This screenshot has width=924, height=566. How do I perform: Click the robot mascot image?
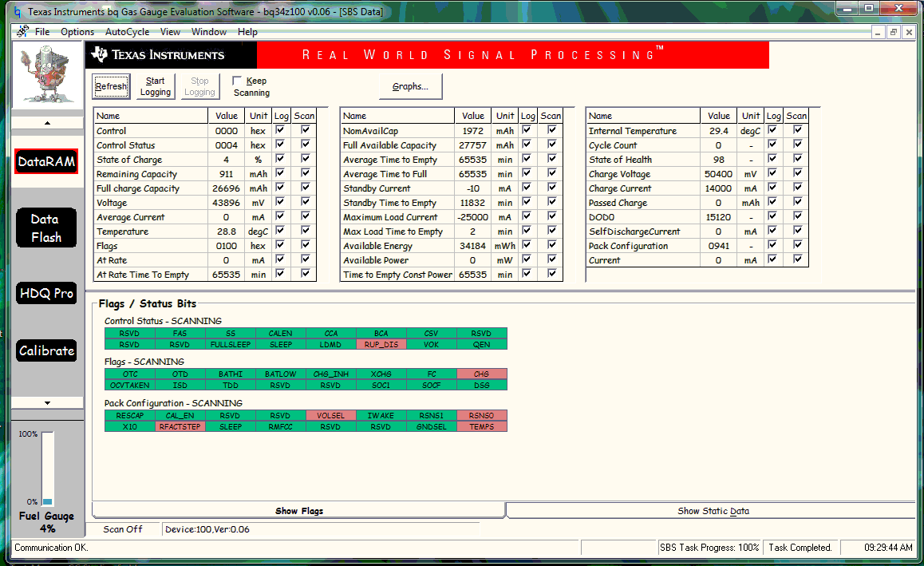[x=47, y=74]
